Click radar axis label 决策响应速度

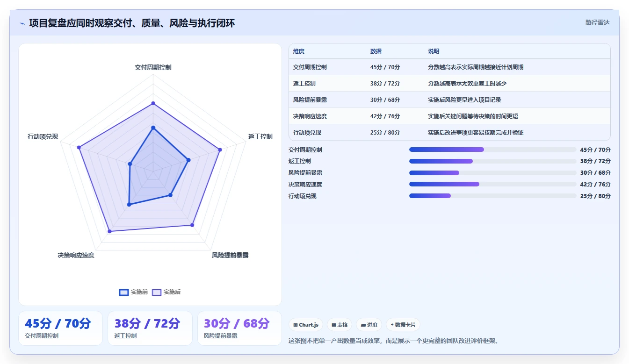[76, 255]
